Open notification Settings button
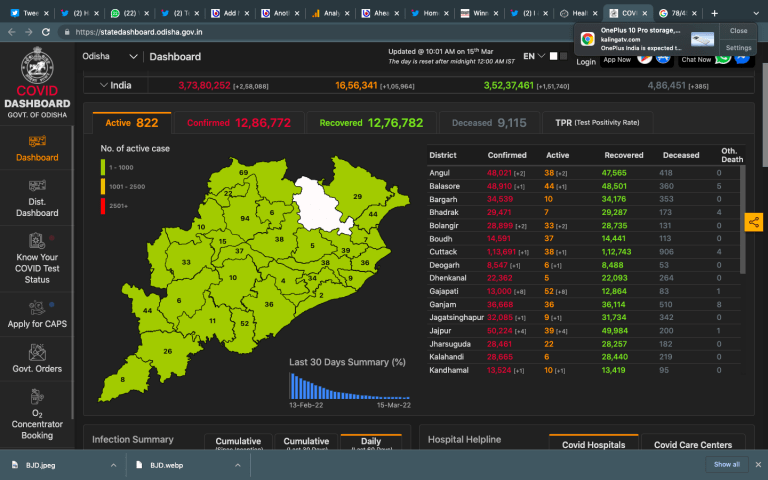Screen dimensions: 768x480 pos(738,48)
